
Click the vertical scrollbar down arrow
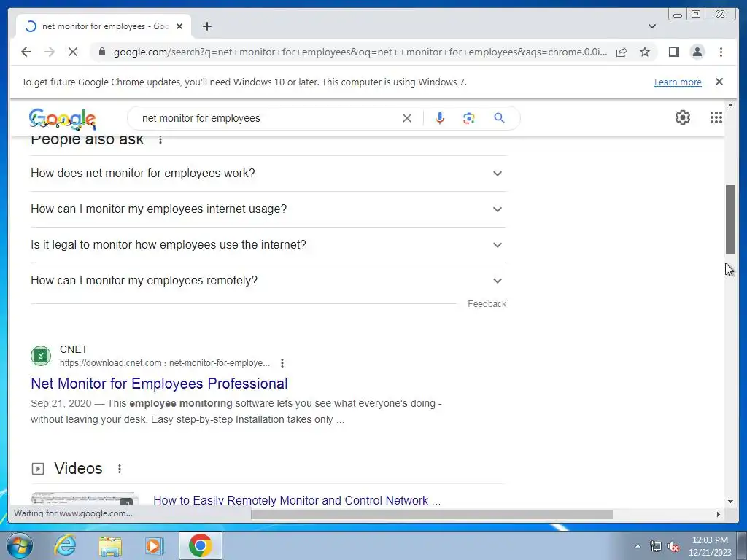pyautogui.click(x=730, y=501)
